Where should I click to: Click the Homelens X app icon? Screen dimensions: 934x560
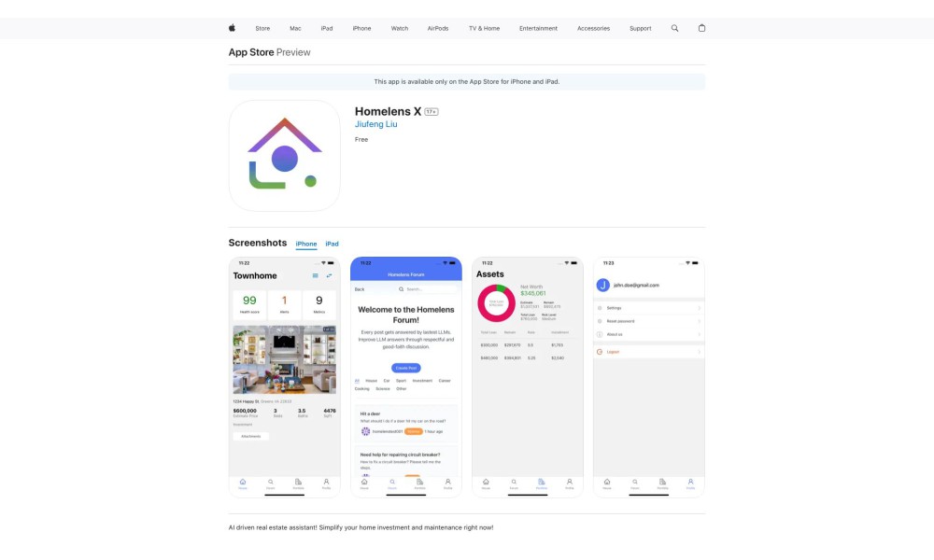click(285, 155)
